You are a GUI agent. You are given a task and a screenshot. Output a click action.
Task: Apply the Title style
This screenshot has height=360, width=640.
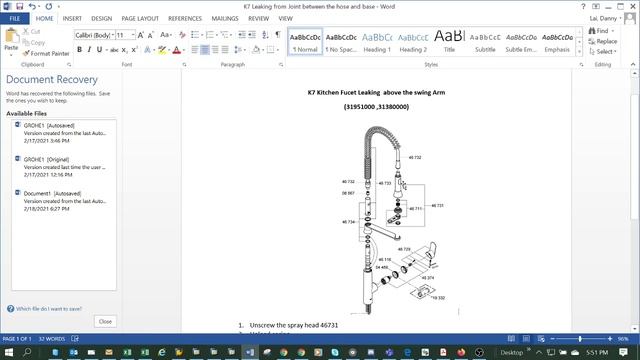[x=449, y=41]
